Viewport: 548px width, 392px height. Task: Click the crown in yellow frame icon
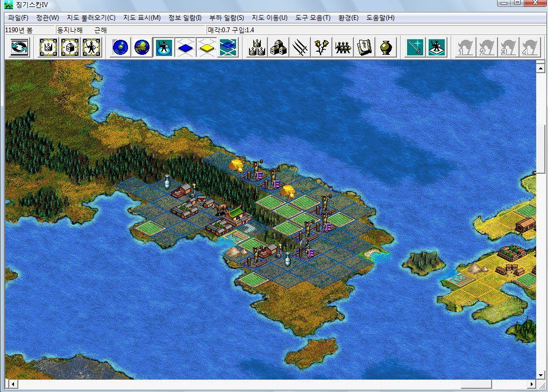click(x=48, y=47)
